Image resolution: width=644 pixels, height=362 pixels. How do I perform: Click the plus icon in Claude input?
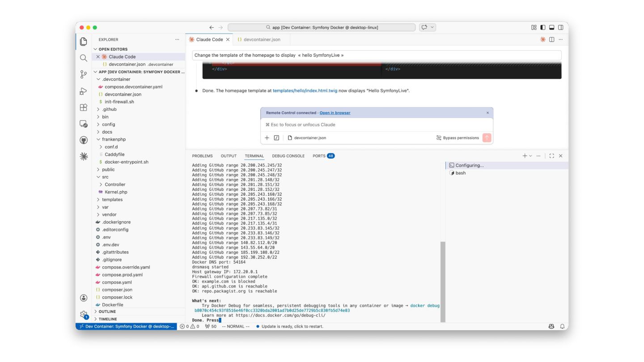(267, 138)
